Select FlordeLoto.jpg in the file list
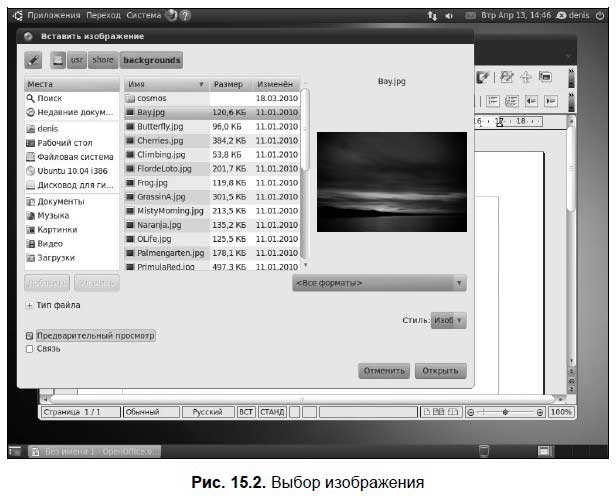 (x=212, y=169)
